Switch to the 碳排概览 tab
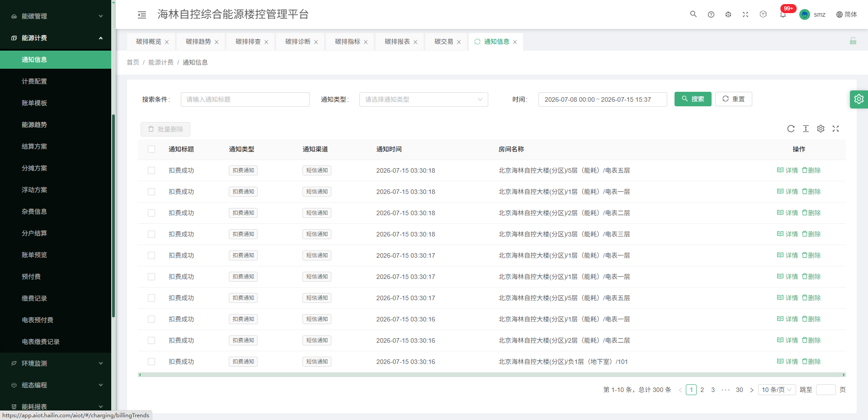The image size is (868, 420). click(x=149, y=42)
